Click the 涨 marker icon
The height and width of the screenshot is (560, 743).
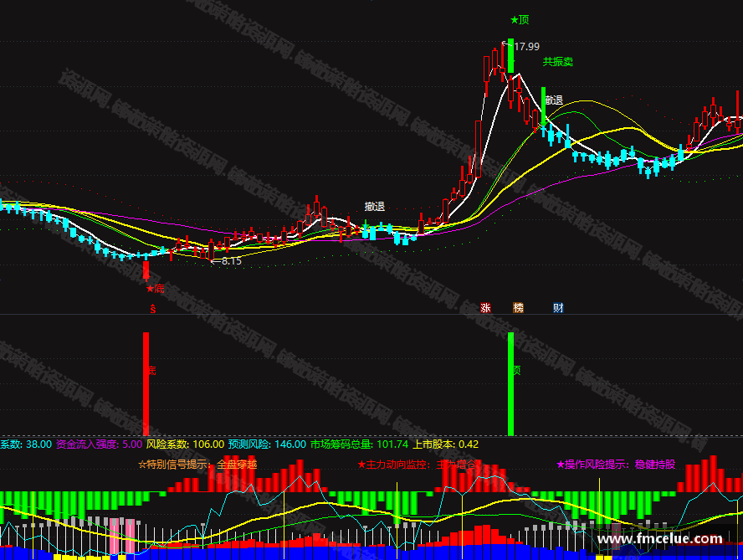click(485, 308)
